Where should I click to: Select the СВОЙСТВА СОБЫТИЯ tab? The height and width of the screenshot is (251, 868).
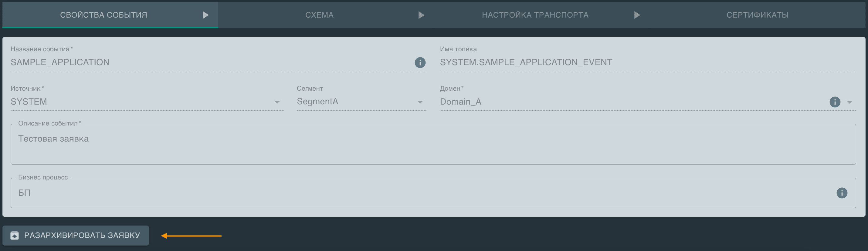pos(103,15)
